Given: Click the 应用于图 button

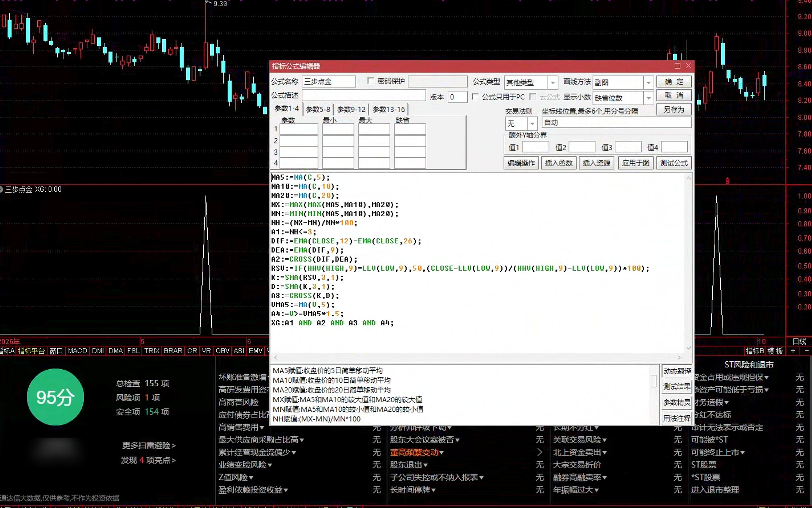Looking at the screenshot, I should [635, 163].
